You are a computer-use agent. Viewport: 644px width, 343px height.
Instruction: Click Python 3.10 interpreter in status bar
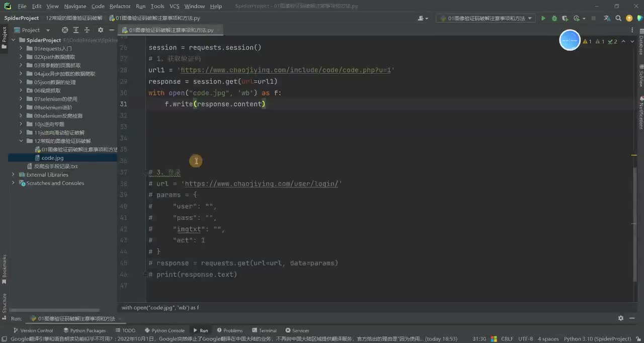(598, 339)
